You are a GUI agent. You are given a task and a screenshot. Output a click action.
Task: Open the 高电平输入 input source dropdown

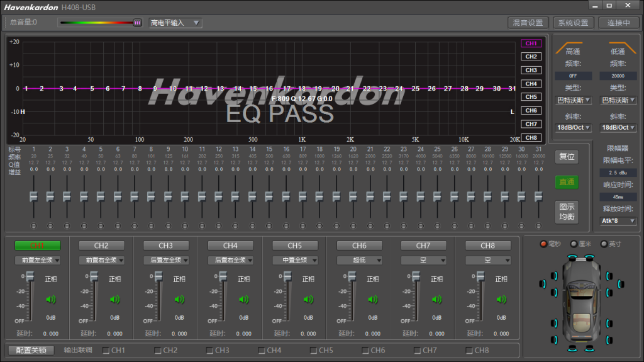pyautogui.click(x=175, y=23)
